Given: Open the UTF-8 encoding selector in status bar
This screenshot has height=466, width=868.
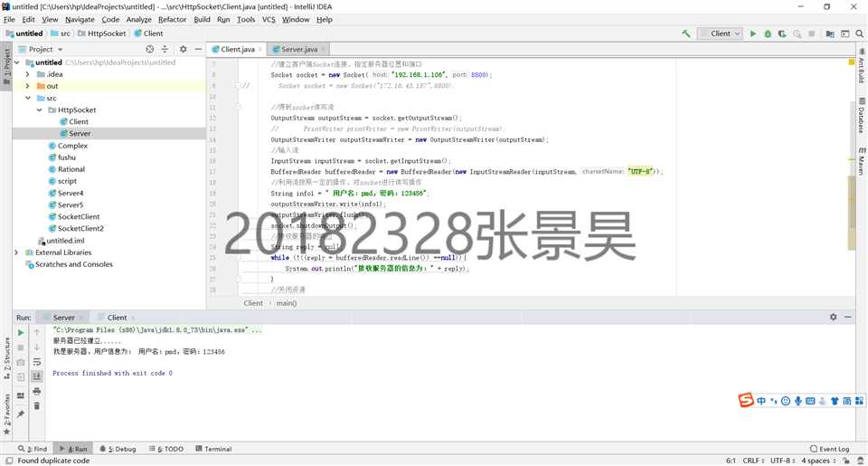Looking at the screenshot, I should 783,461.
